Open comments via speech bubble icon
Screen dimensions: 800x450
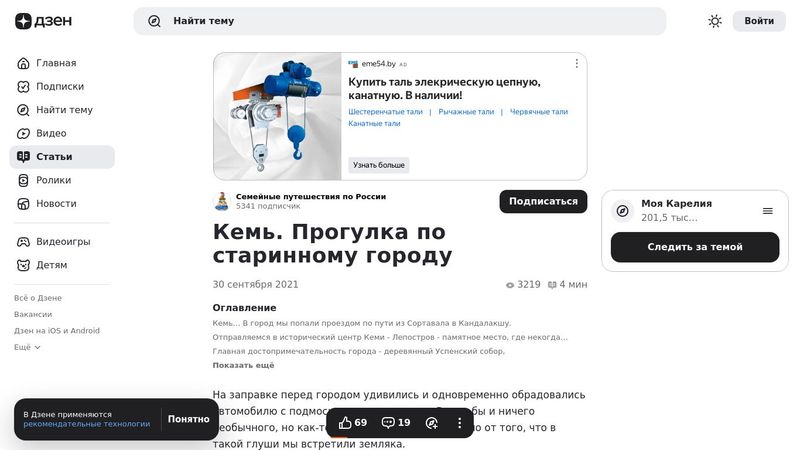click(x=388, y=422)
